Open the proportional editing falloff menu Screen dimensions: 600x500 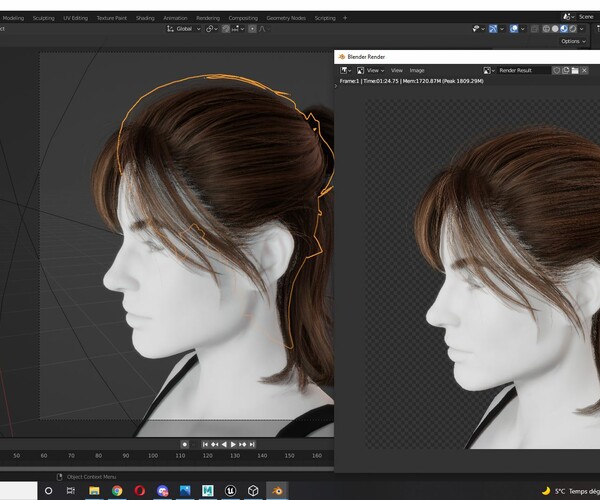(264, 29)
